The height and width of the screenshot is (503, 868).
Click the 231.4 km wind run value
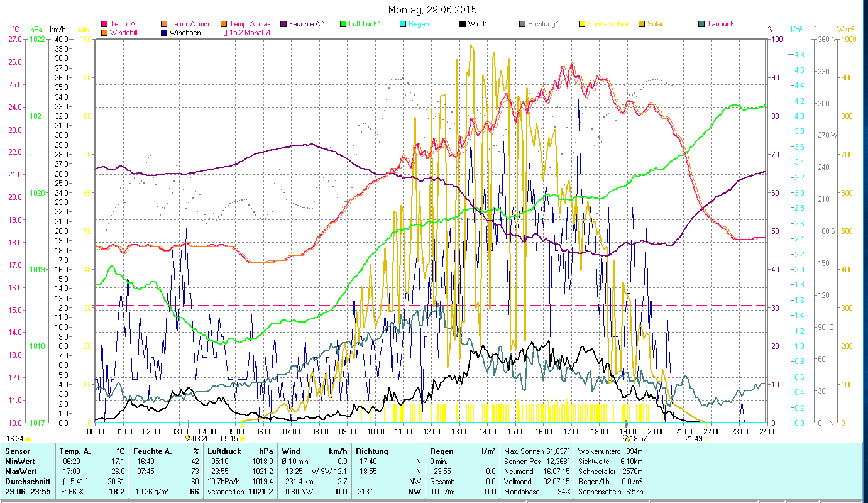298,482
